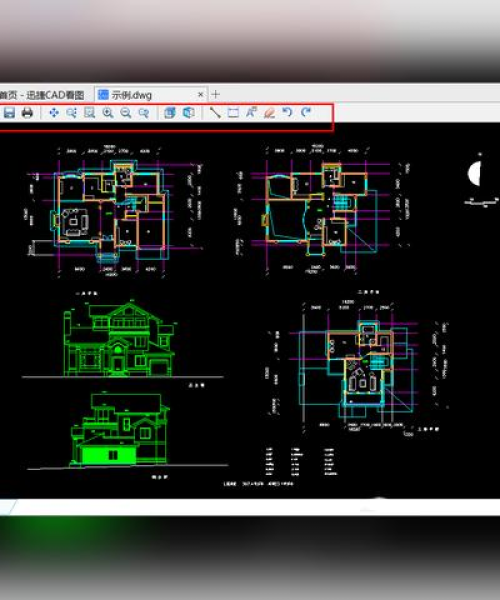Select the eraser tool

point(269,112)
